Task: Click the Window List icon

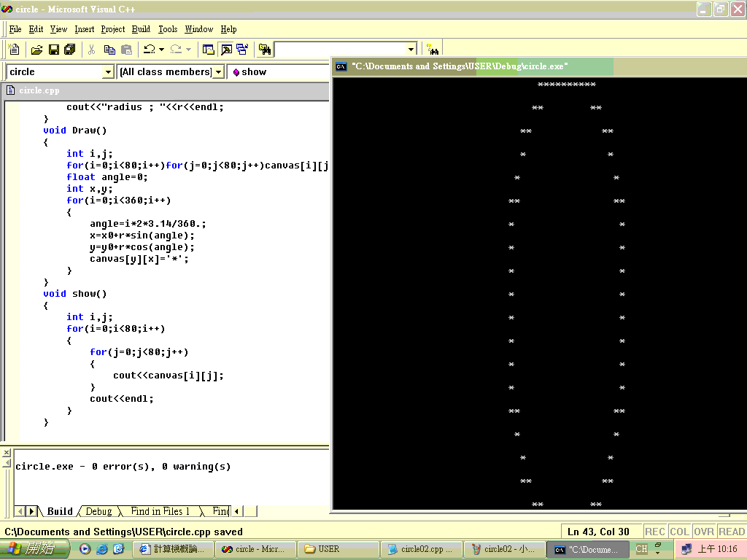Action: [241, 50]
